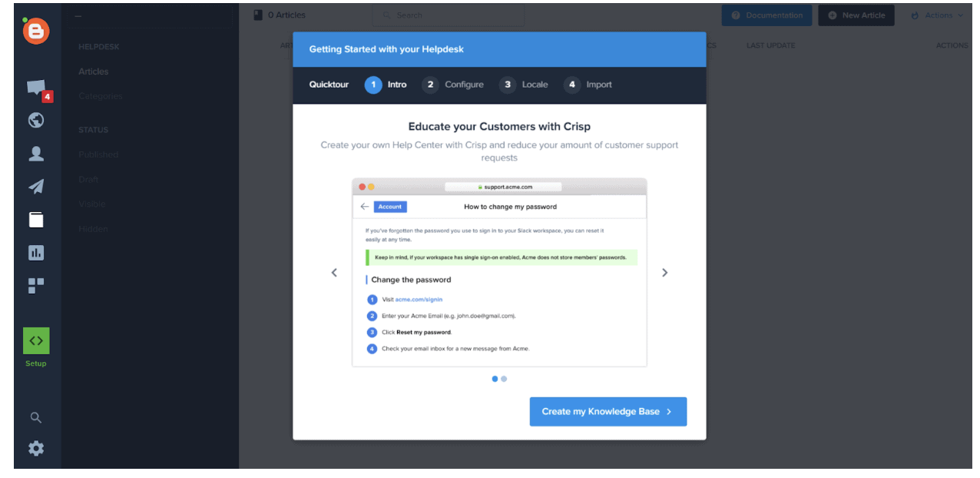Go to step 4 Import
This screenshot has width=980, height=478.
pos(588,85)
